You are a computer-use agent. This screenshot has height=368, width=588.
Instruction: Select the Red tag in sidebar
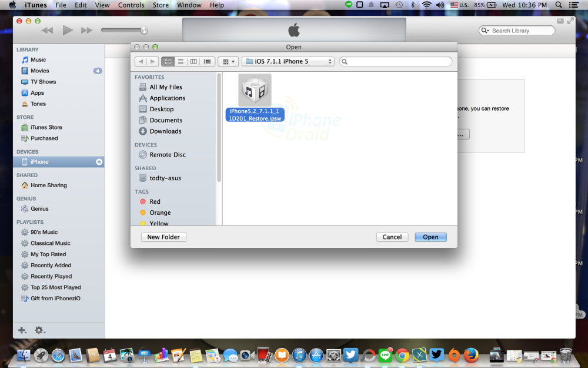coord(155,201)
